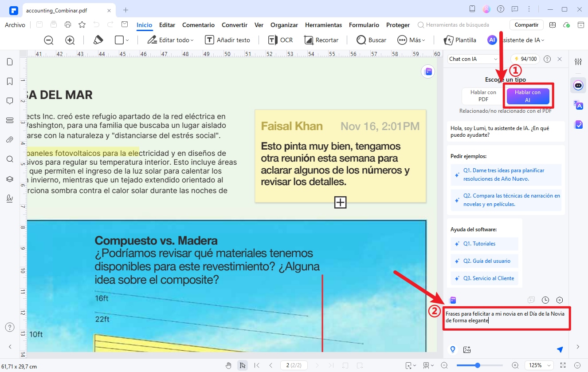This screenshot has height=372, width=588.
Task: Open the attachments paperclip panel
Action: [10, 140]
